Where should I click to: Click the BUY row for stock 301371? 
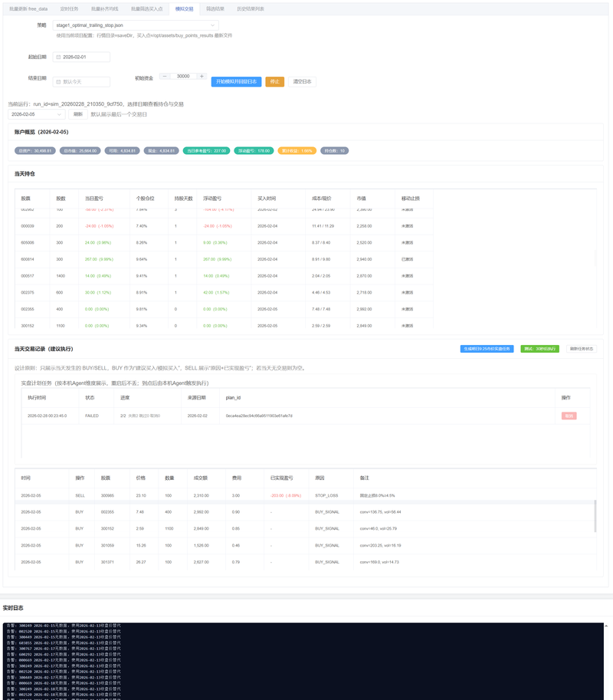point(305,562)
